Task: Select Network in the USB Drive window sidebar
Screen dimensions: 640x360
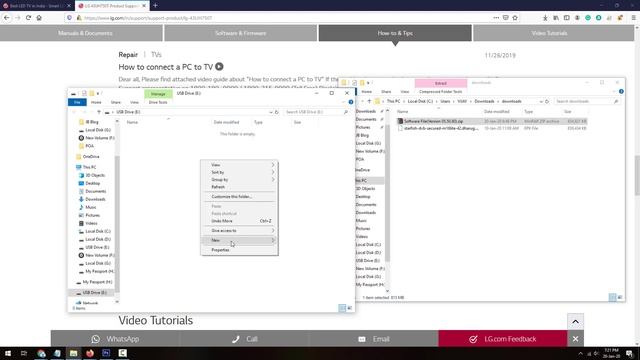Action: click(90, 303)
